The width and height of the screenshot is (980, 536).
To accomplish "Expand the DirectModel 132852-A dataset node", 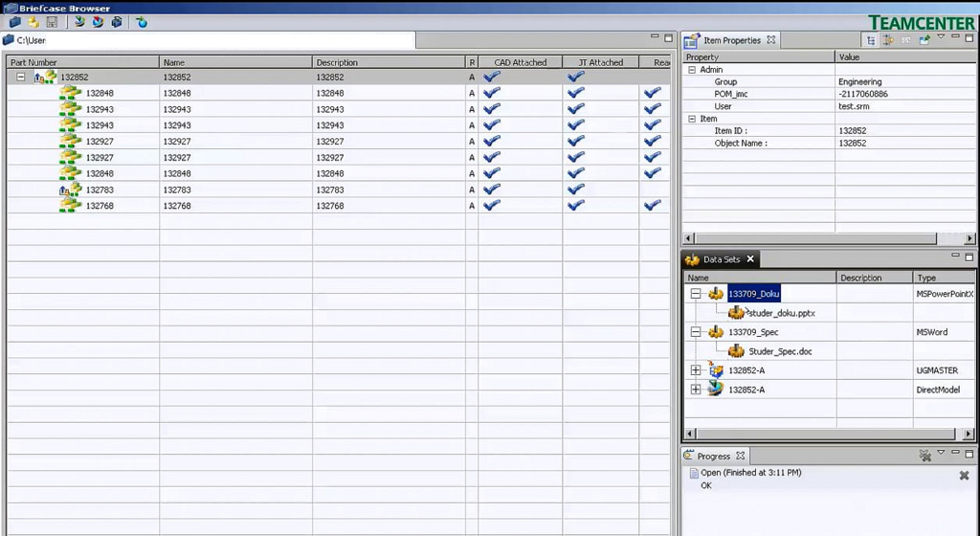I will click(696, 390).
